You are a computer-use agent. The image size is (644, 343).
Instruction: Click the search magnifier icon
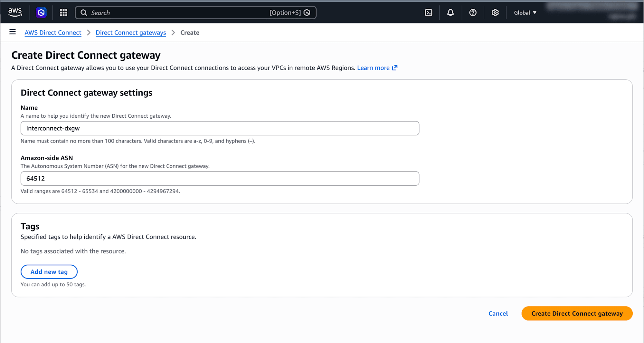click(84, 13)
